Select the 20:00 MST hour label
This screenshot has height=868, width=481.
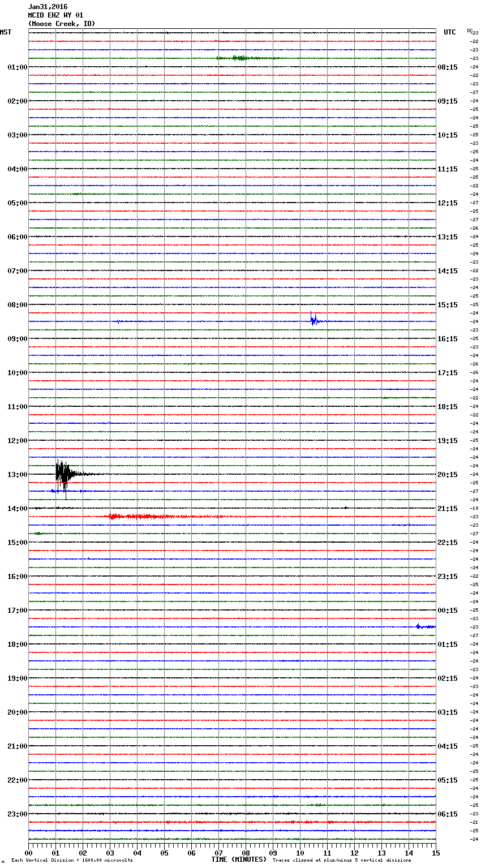click(x=17, y=712)
